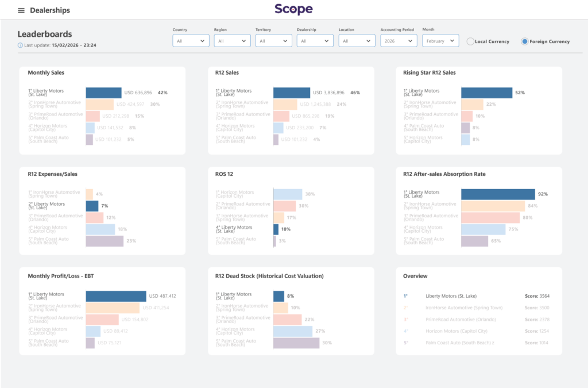Click the USD 411,254 EBT value
This screenshot has width=588, height=388.
pos(156,308)
